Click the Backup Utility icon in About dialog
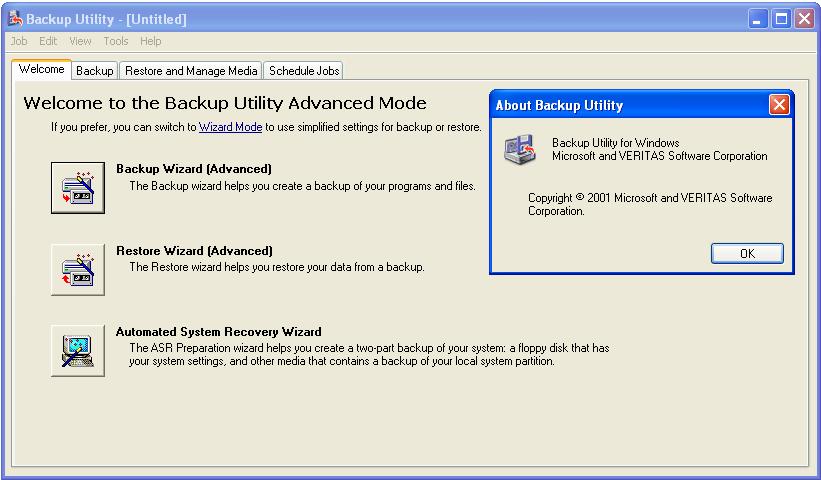 pos(520,149)
